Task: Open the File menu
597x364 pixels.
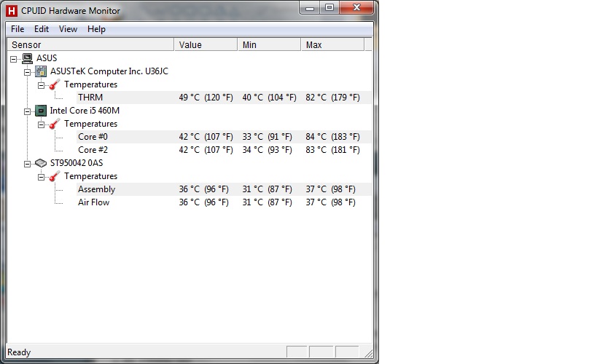Action: 17,29
